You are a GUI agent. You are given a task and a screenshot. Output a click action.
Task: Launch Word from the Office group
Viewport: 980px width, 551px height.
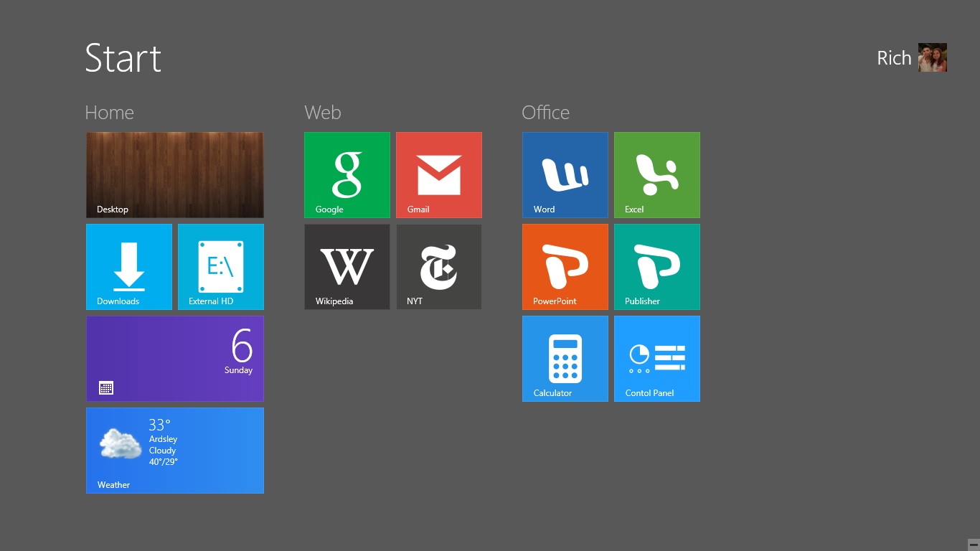point(565,175)
